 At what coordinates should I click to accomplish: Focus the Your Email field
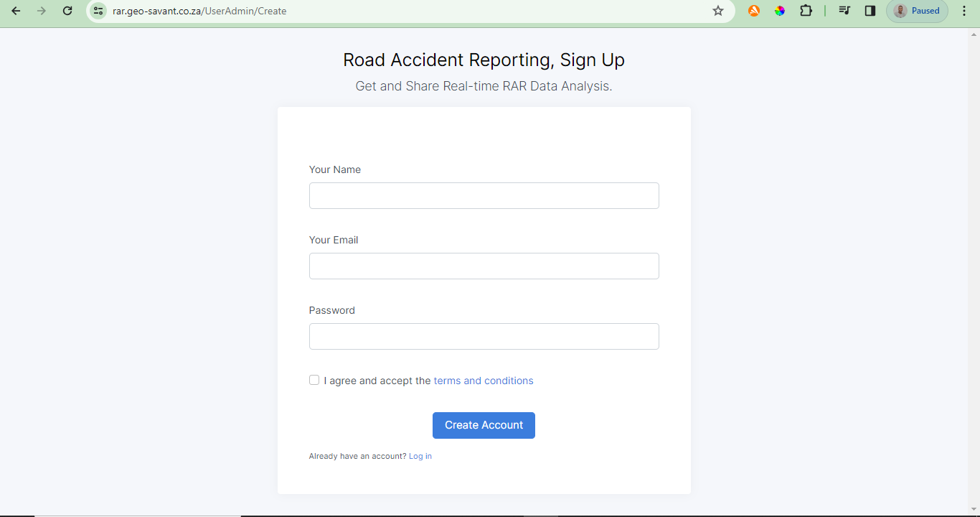coord(484,266)
